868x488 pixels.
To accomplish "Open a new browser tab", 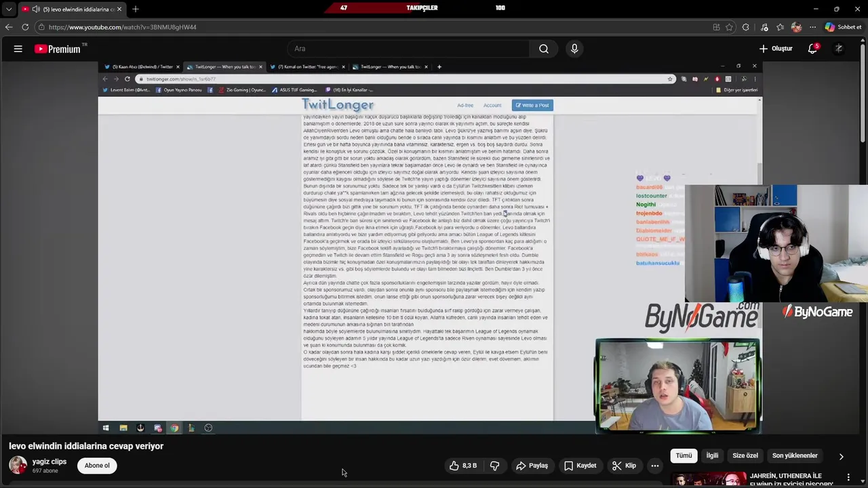I will tap(136, 9).
